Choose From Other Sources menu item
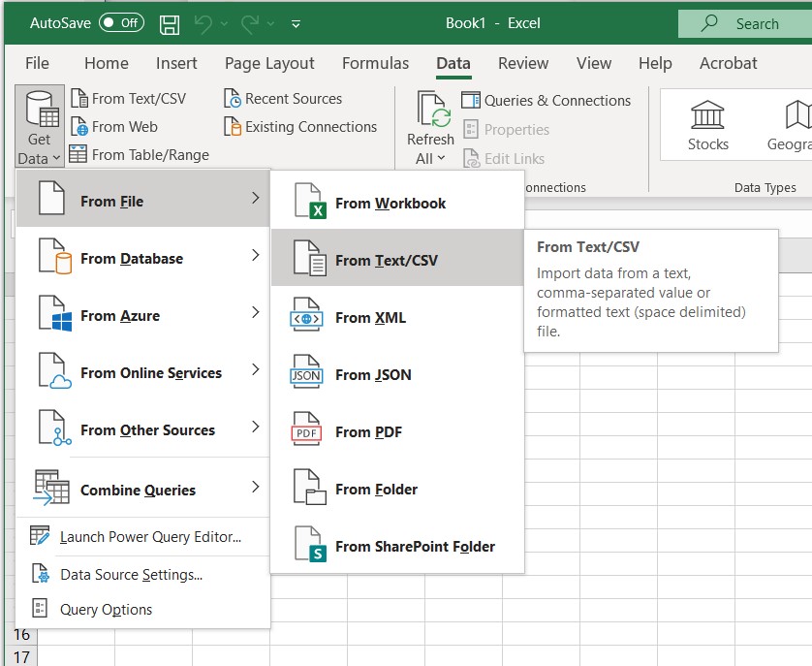 pos(143,428)
